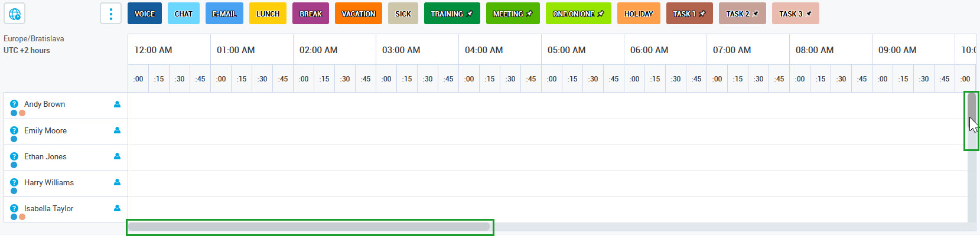Pick the yellow LUNCH activity
This screenshot has height=236, width=980.
[268, 14]
